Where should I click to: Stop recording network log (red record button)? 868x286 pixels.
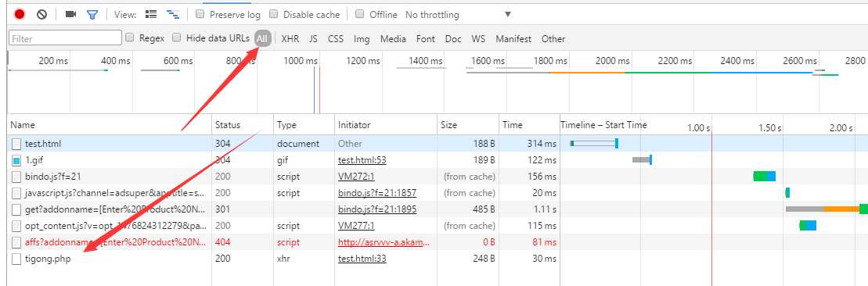click(x=20, y=14)
